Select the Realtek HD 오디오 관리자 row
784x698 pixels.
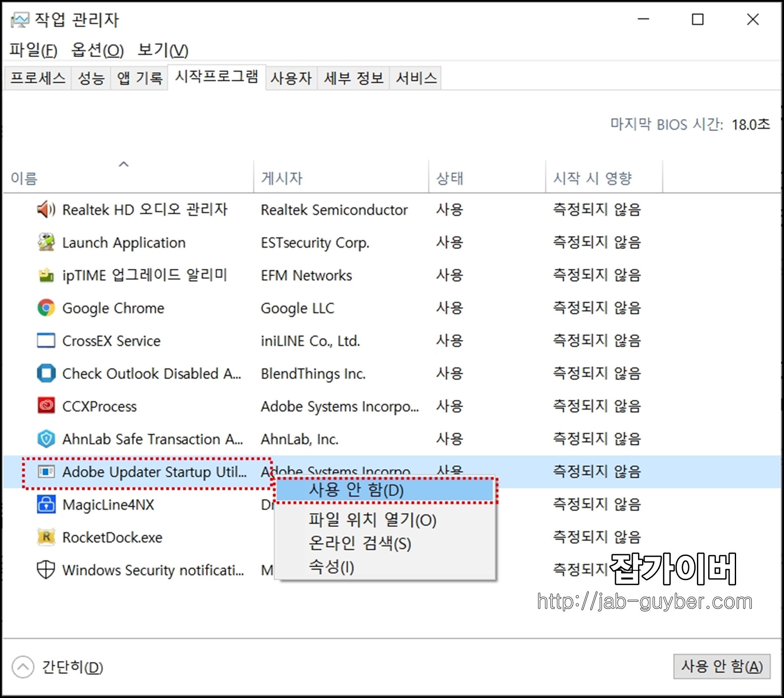(392, 210)
